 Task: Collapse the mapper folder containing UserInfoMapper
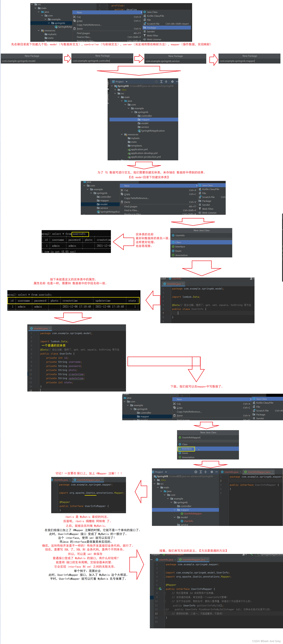pyautogui.click(x=175, y=510)
